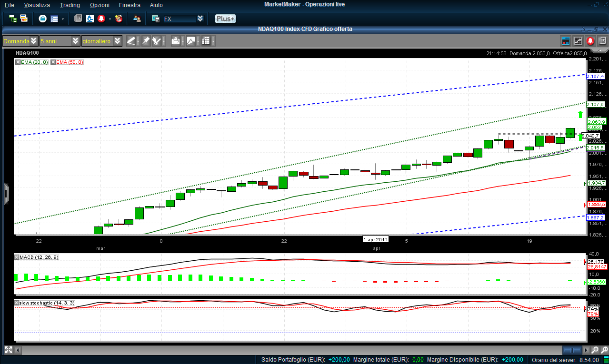Image resolution: width=609 pixels, height=364 pixels.
Task: Click the Plus+ button
Action: coord(225,19)
